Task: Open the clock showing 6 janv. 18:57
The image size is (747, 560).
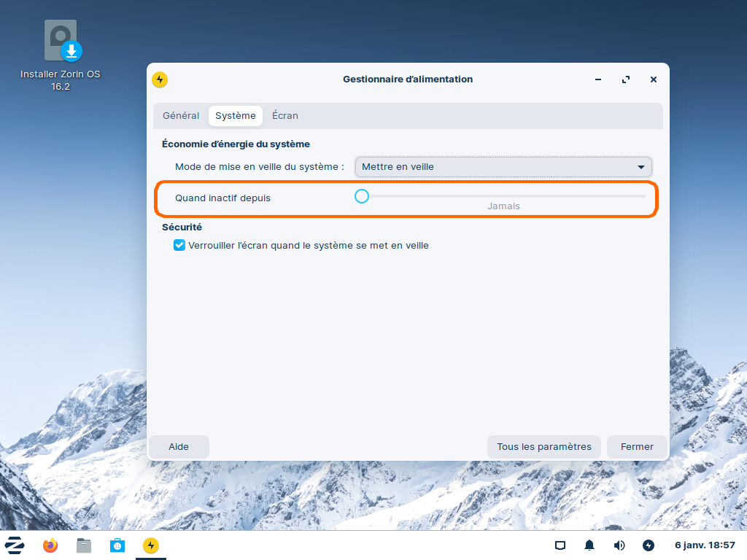Action: (x=704, y=545)
